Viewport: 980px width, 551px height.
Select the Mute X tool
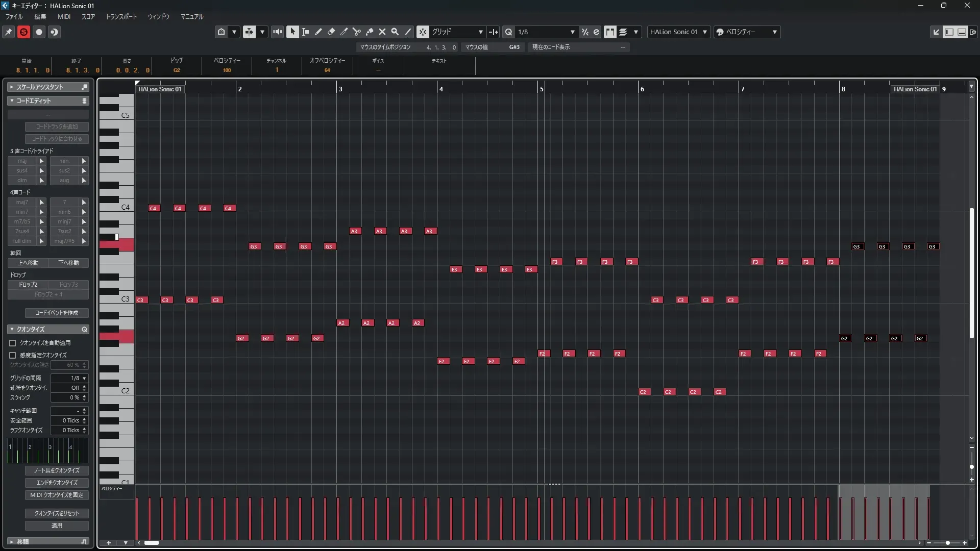[382, 32]
